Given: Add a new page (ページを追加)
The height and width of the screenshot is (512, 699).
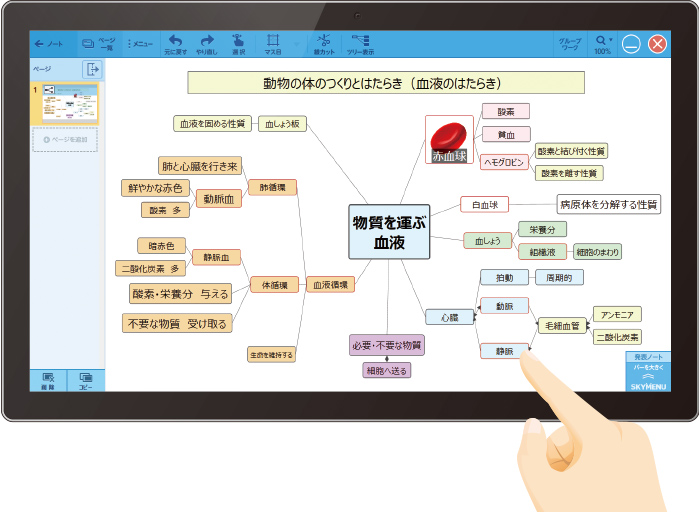Looking at the screenshot, I should coord(66,139).
